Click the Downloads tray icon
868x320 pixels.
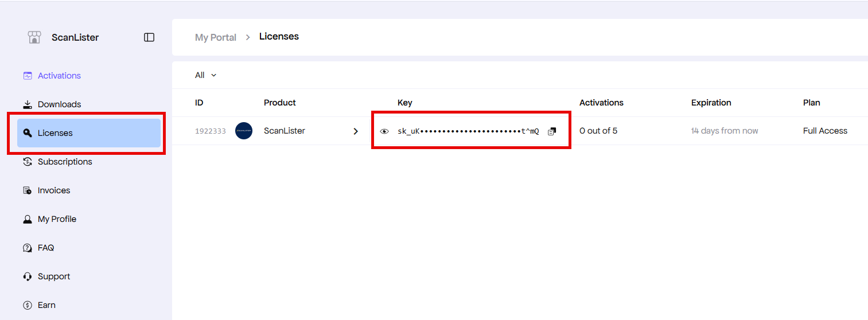click(28, 104)
